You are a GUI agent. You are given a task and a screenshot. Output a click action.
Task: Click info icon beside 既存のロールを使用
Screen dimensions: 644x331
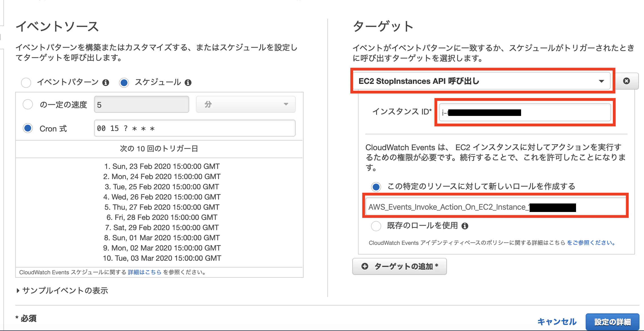(x=465, y=226)
